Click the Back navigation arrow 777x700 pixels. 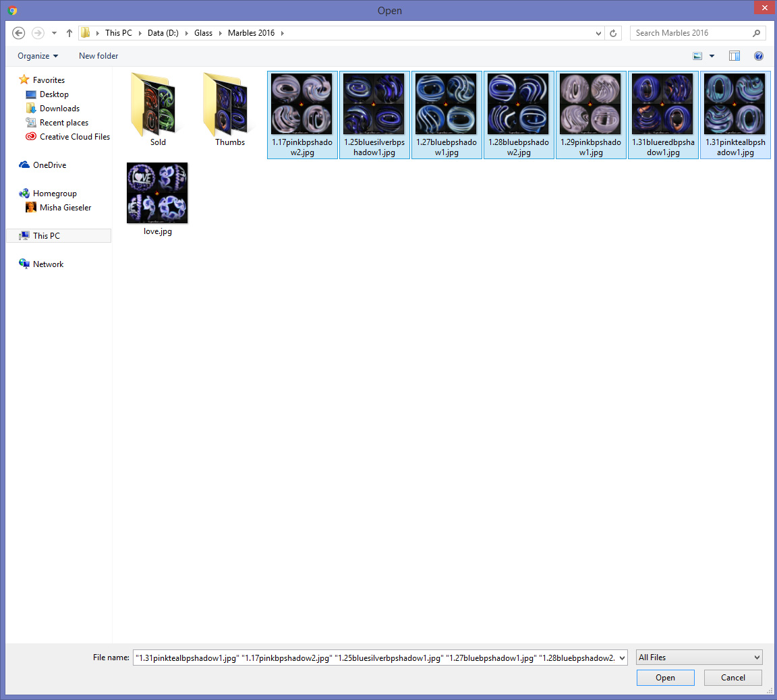coord(19,33)
